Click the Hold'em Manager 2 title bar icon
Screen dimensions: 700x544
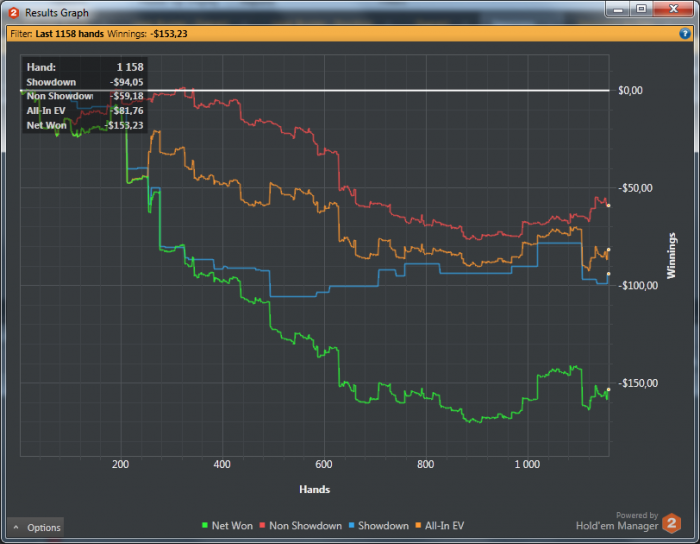click(x=13, y=13)
